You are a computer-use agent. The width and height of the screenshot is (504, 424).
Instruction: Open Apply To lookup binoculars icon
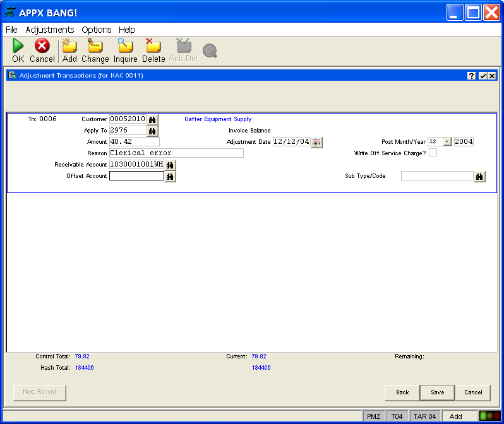tap(152, 131)
